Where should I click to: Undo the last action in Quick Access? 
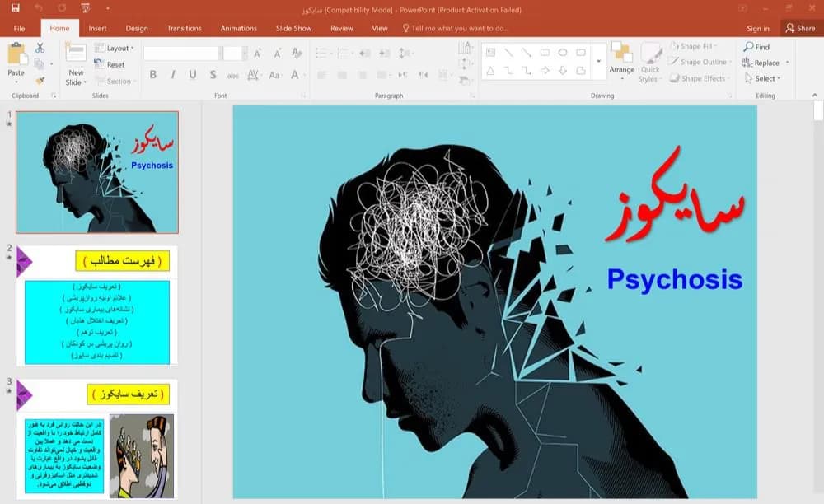click(39, 8)
